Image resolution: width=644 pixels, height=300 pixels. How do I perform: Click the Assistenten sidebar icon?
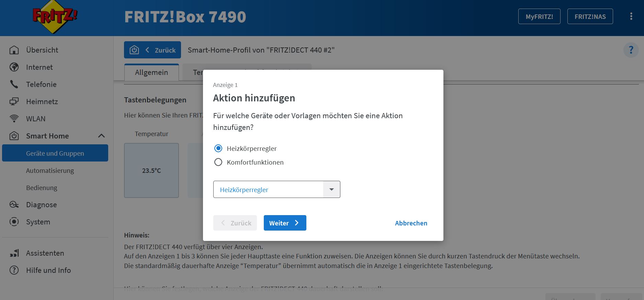point(14,253)
